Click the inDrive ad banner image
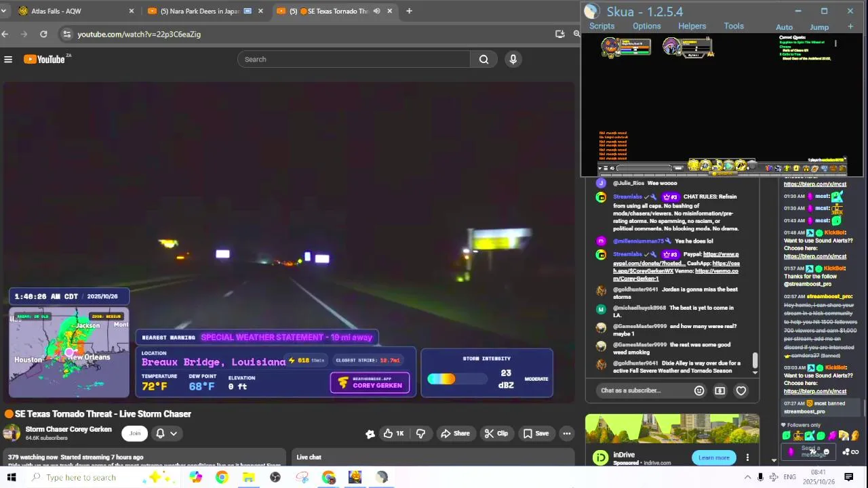Screen dimensions: 868x488 [672, 429]
